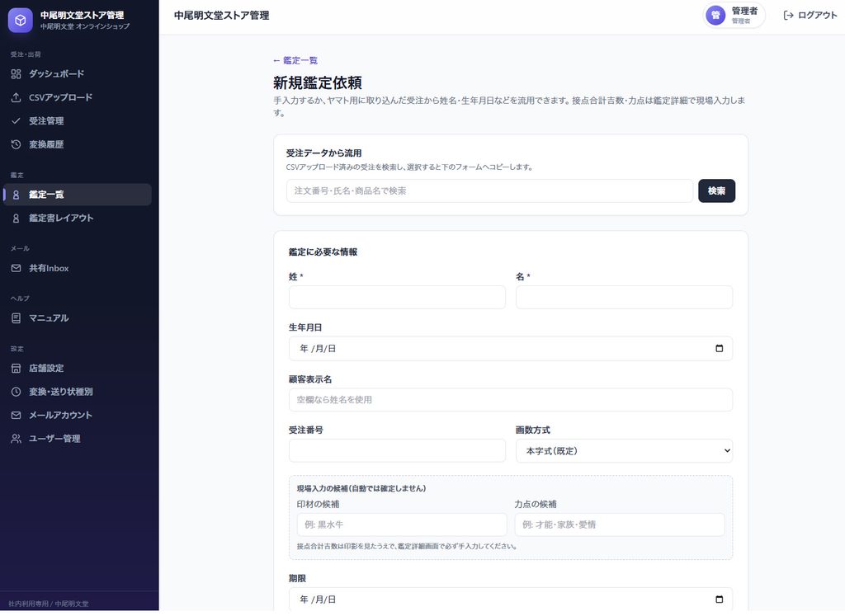Click the 力点の候補 input field
The image size is (845, 616).
(620, 524)
